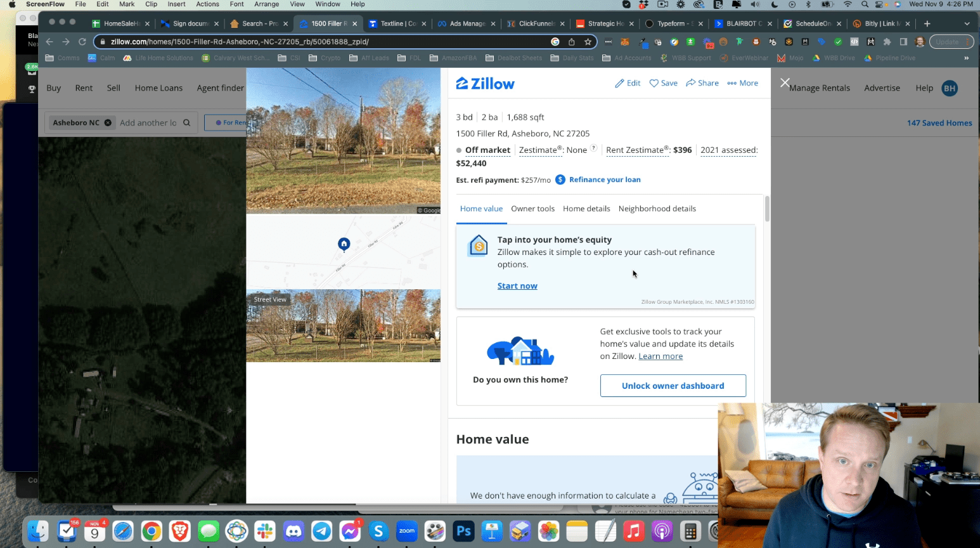Screen dimensions: 980x548
Task: Open Messenger from the Dock
Action: [x=350, y=531]
